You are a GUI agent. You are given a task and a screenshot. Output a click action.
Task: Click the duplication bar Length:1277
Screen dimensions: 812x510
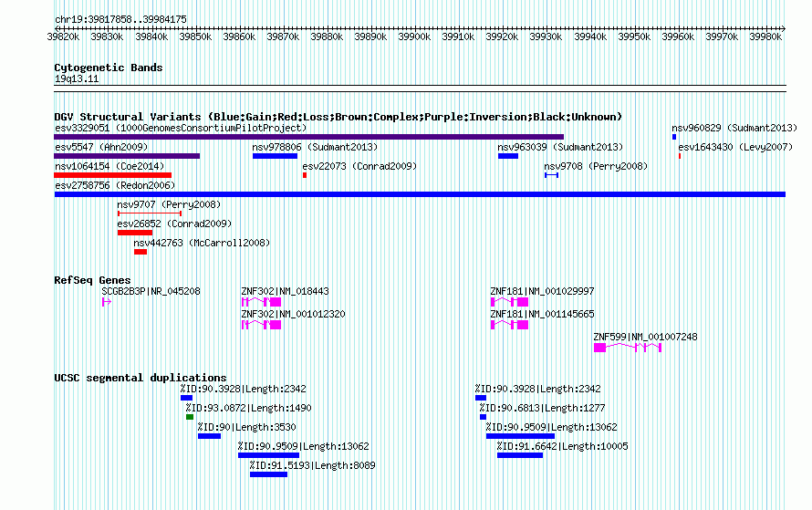(484, 417)
